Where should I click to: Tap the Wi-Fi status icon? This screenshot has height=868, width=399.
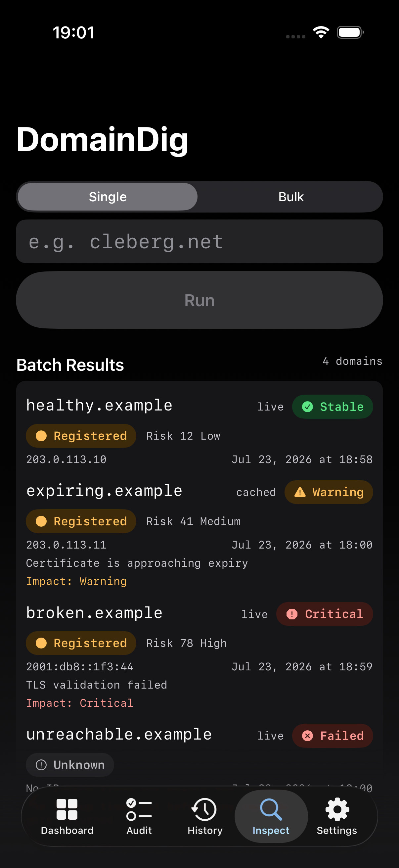321,32
